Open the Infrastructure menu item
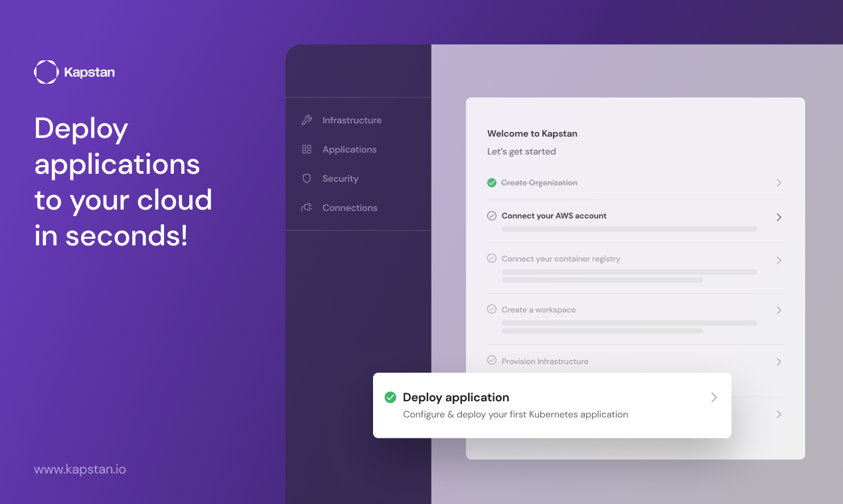Viewport: 843px width, 504px height. point(352,120)
